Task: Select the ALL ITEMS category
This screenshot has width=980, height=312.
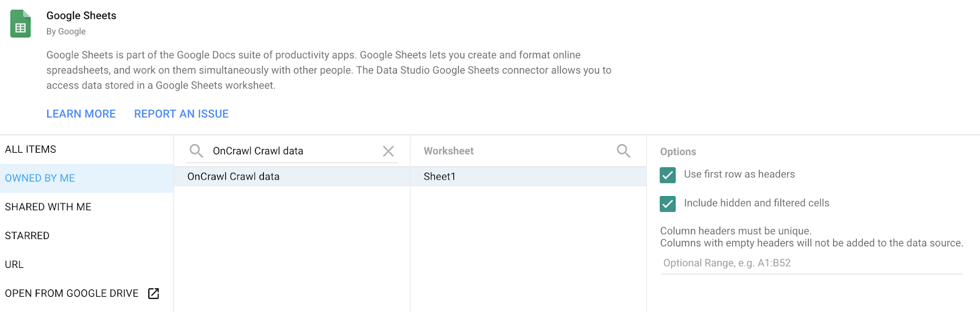Action: click(31, 150)
